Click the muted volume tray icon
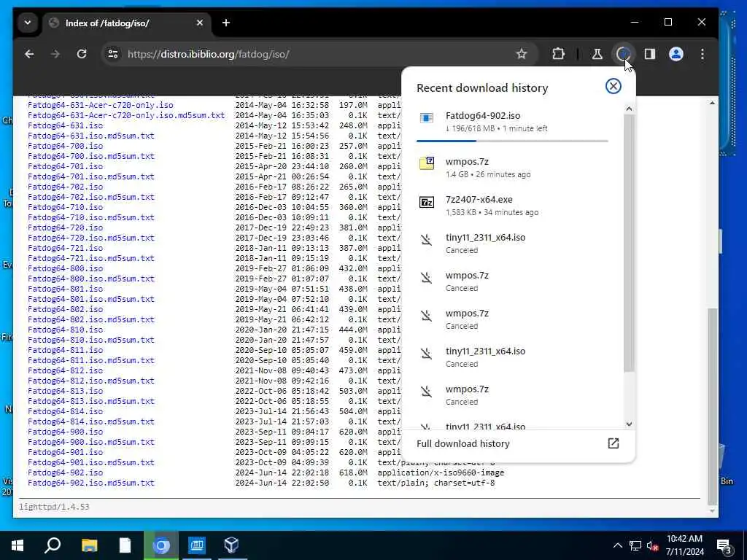 [x=652, y=545]
